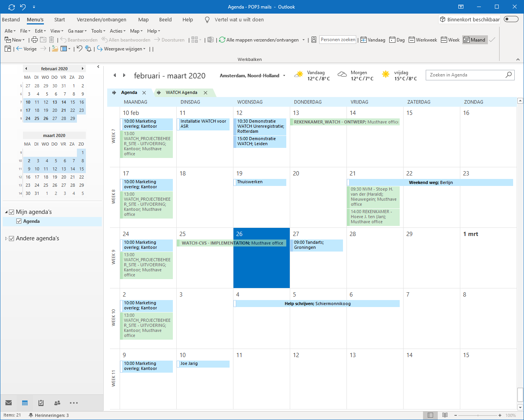
Task: Click the send/receive sync icon in title bar
Action: (11, 7)
